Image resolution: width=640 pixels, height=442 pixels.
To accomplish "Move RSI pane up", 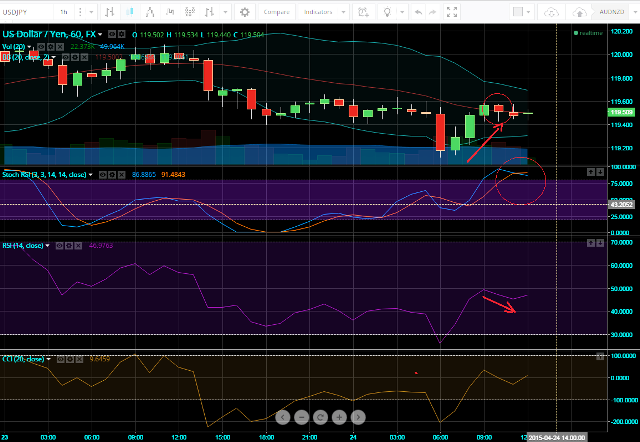I will 591,243.
